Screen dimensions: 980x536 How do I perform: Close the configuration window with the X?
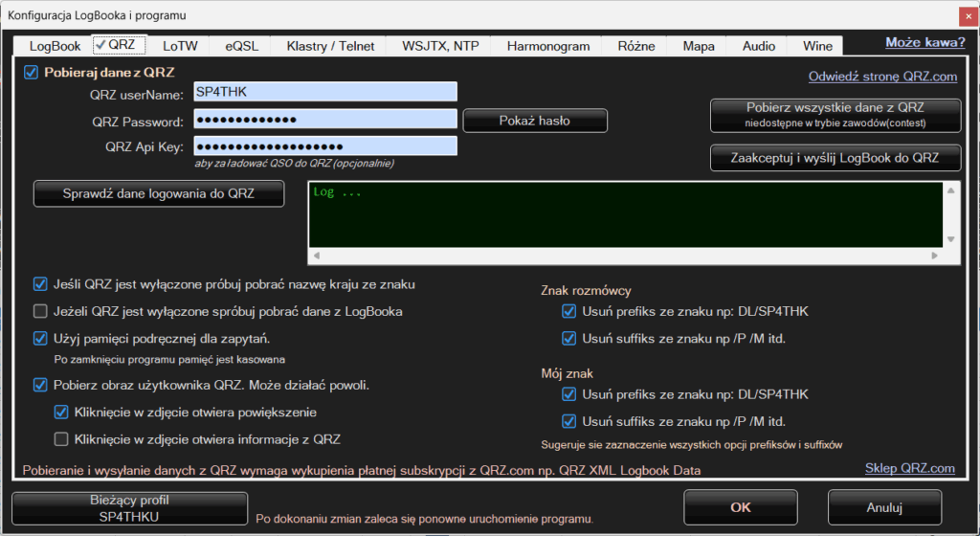point(964,14)
